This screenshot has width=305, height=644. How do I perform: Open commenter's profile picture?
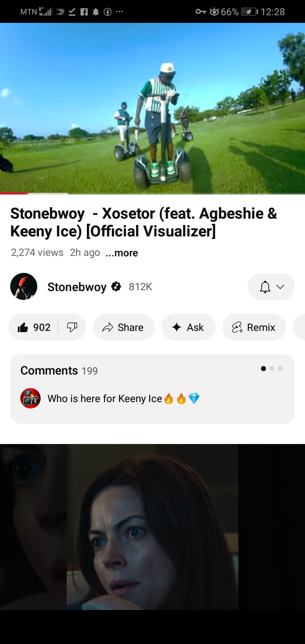pyautogui.click(x=30, y=398)
